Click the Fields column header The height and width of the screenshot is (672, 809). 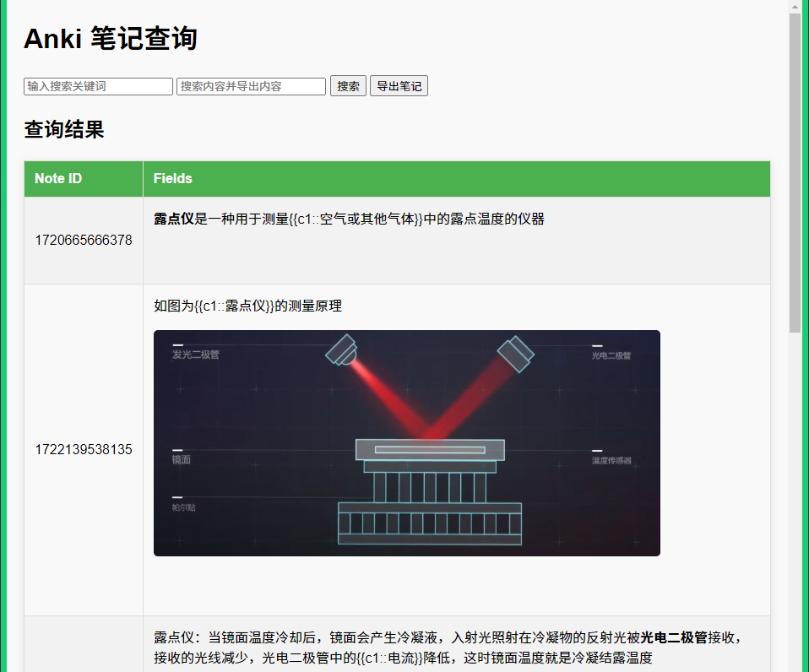point(172,178)
